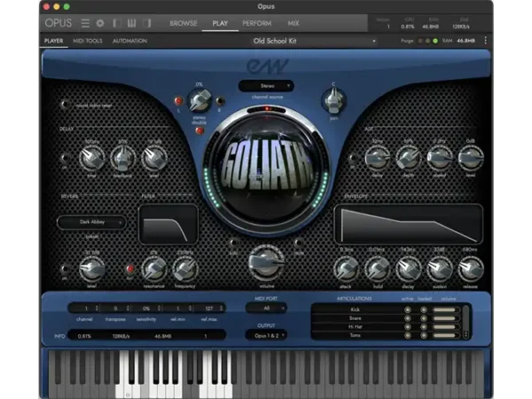The image size is (532, 399).
Task: Open the Dark Abbey reverb preset dropdown
Action: point(91,223)
